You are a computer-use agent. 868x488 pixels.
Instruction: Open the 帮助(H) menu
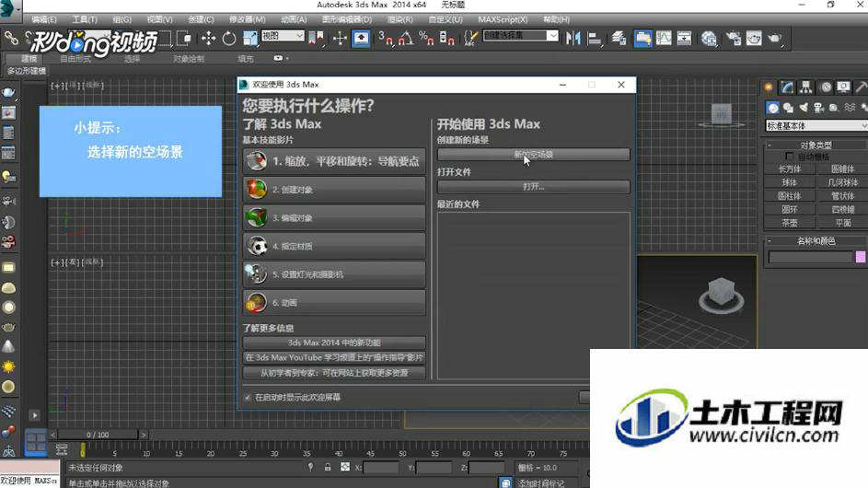(x=556, y=19)
